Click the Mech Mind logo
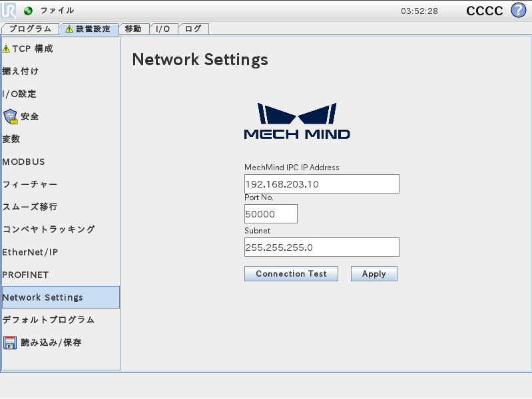532x399 pixels. (x=297, y=121)
